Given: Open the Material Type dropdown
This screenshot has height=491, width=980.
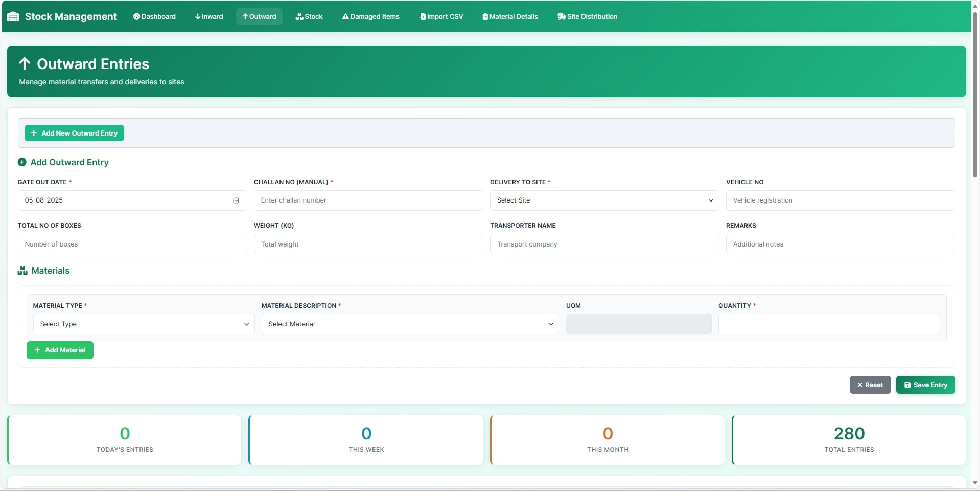Looking at the screenshot, I should [x=144, y=324].
